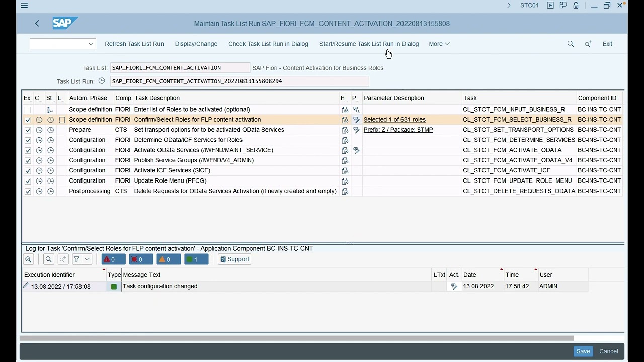
Task: Click Display/Change
Action: pyautogui.click(x=196, y=44)
